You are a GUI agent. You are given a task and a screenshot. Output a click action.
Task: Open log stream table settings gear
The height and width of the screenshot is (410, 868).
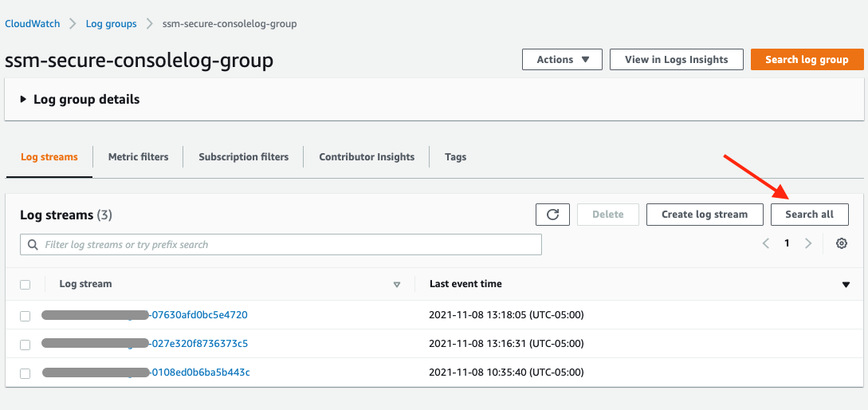(x=842, y=243)
